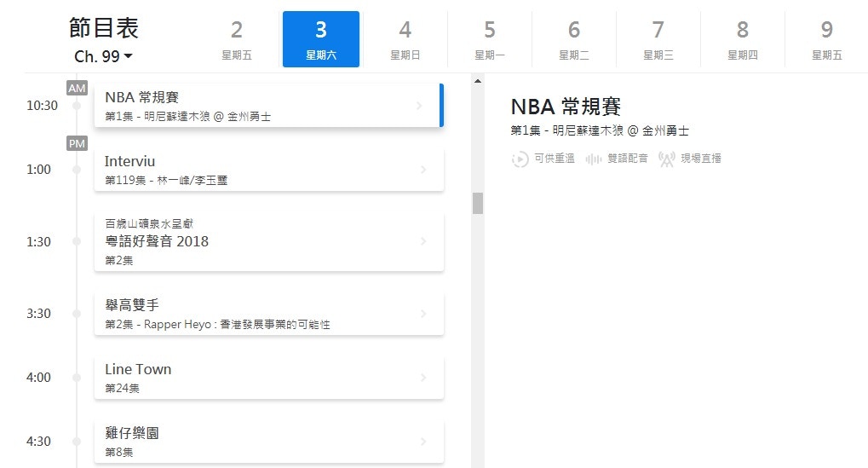Image resolution: width=868 pixels, height=468 pixels.
Task: Click the 10:30 timeline dot marker
Action: coord(77,106)
